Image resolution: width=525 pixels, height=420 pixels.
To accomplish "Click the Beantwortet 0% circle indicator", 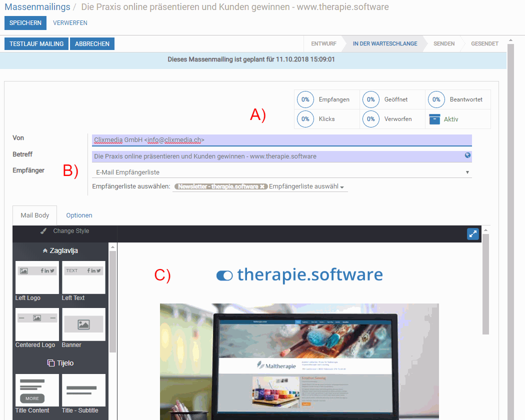I will coord(436,99).
